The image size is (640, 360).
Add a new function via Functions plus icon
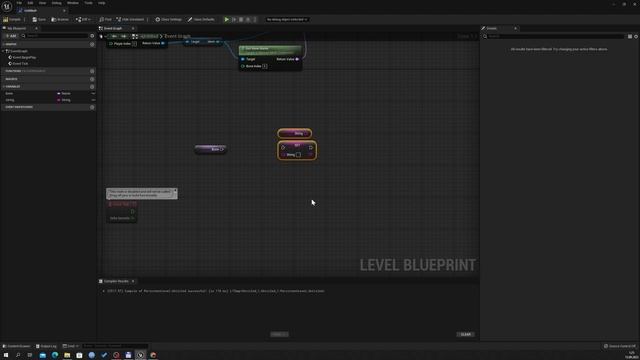92,71
